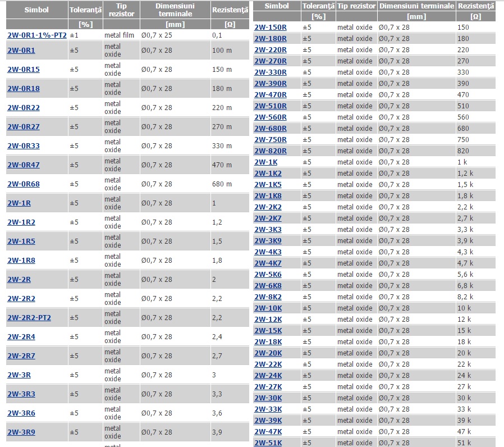Select the 2W-0R22 link
Screen dimensions: 504x447
(x=24, y=108)
